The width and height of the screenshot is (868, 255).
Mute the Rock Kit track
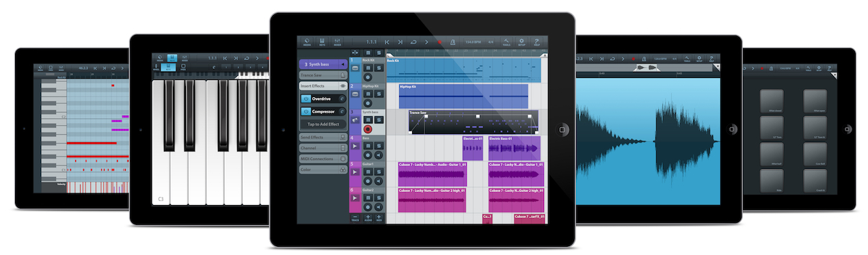368,68
